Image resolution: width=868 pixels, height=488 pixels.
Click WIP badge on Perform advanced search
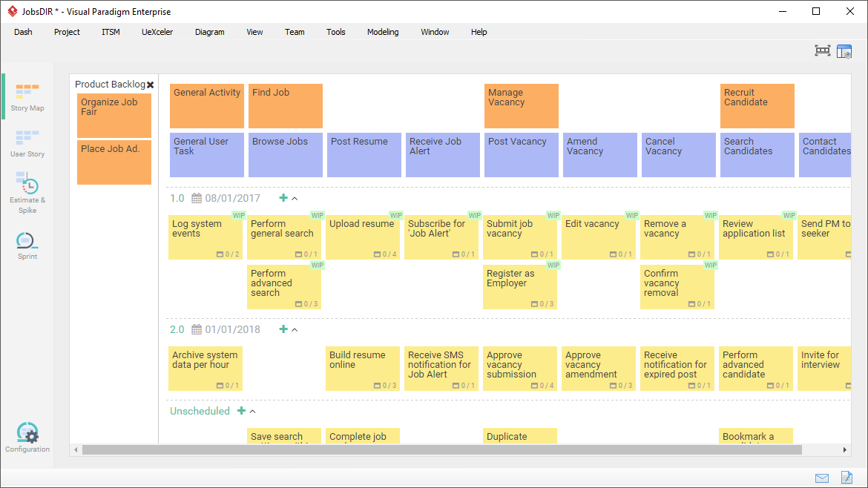tap(318, 265)
